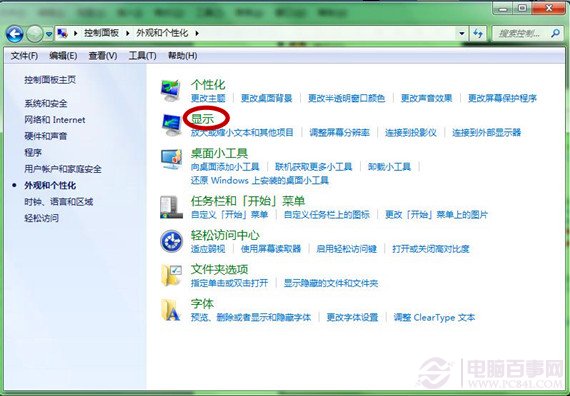The height and width of the screenshot is (396, 570).
Task: Open the 字体 heading link
Action: click(x=202, y=304)
